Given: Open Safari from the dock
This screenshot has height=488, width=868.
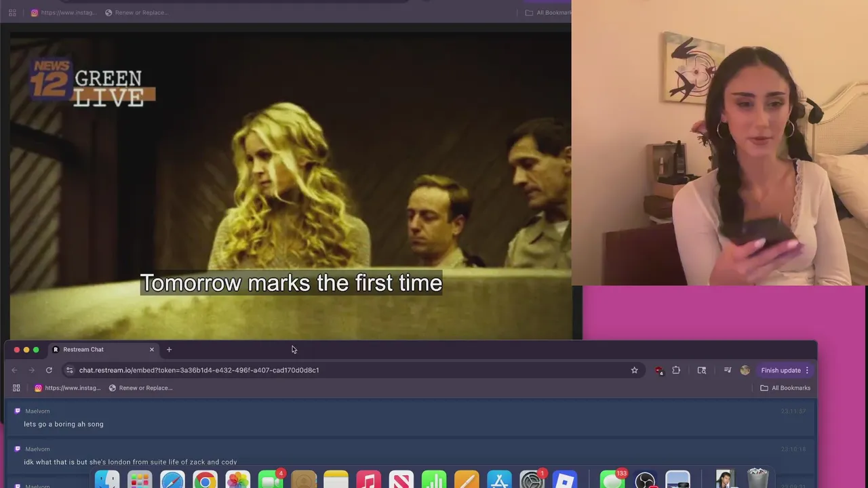Looking at the screenshot, I should click(172, 481).
